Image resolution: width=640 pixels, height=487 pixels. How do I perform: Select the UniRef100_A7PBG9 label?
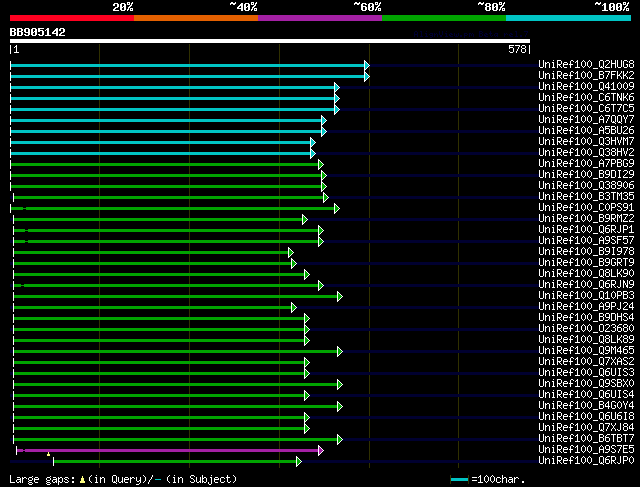[x=586, y=163]
